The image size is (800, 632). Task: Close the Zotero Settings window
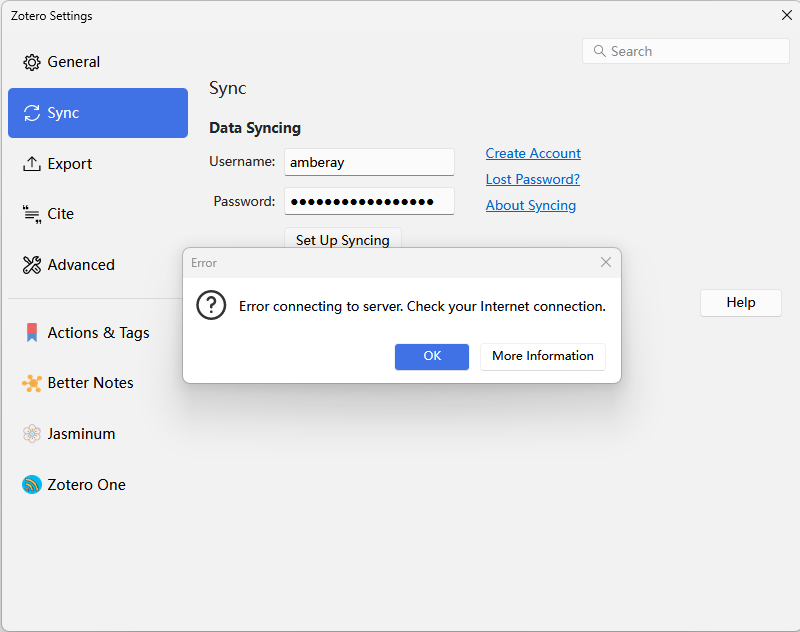click(x=787, y=15)
